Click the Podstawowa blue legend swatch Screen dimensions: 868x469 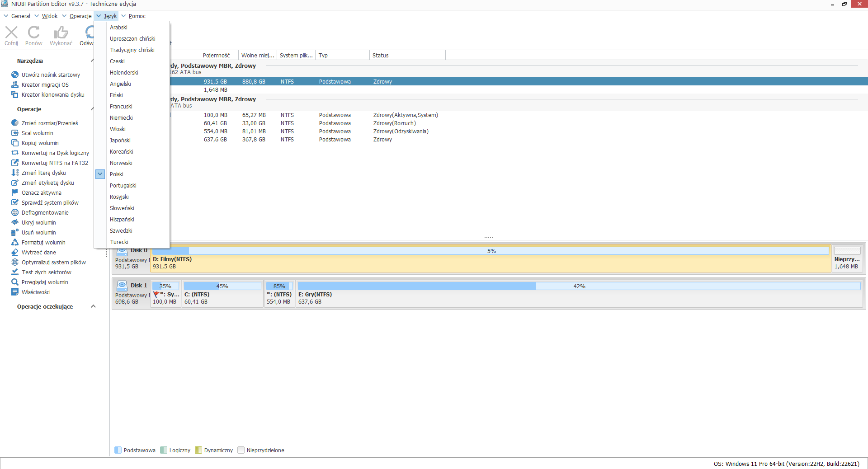point(118,450)
